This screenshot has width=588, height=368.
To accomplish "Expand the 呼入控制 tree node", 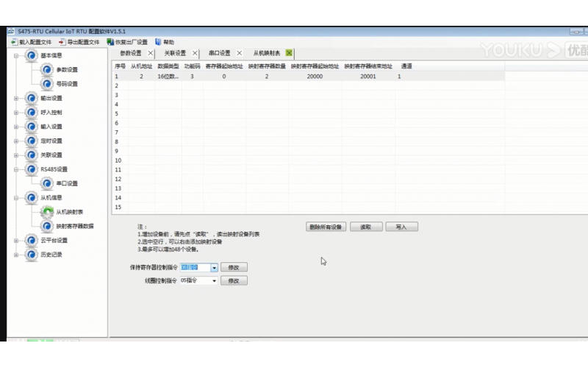I will (x=16, y=113).
